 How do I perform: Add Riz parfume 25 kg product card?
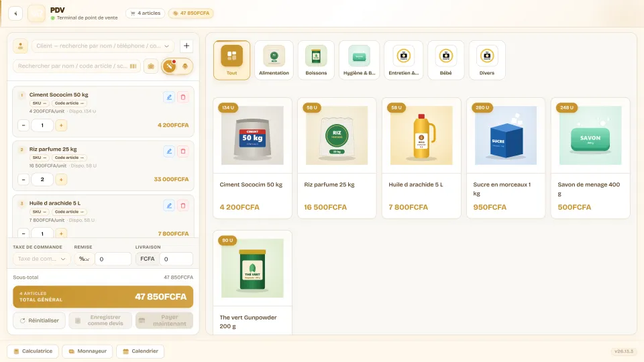(x=337, y=158)
